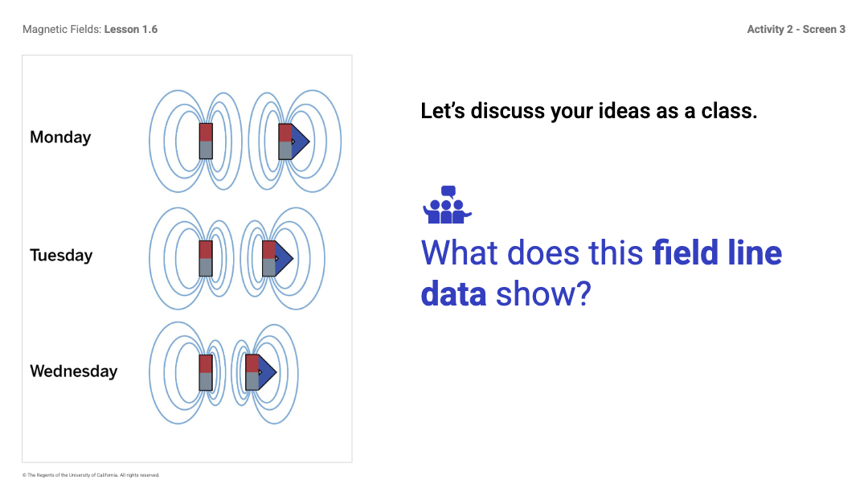Click the Lesson 1.6 header text
This screenshot has width=868, height=488.
[131, 30]
